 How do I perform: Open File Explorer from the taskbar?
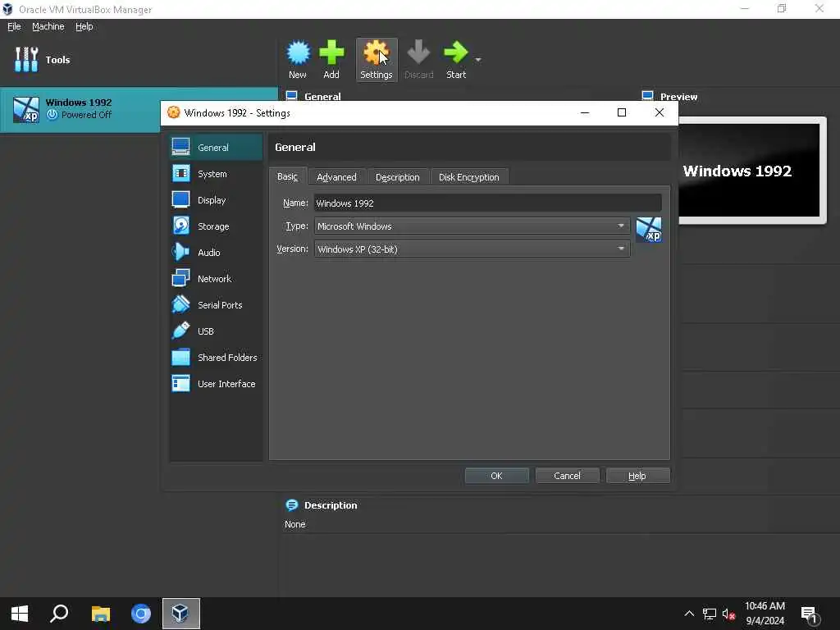tap(100, 614)
